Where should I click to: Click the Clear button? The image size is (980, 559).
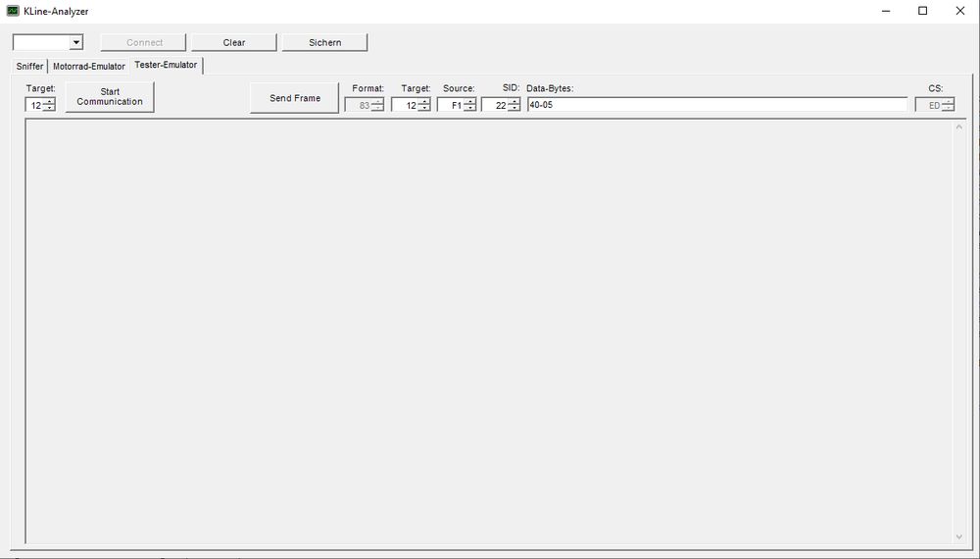(234, 42)
